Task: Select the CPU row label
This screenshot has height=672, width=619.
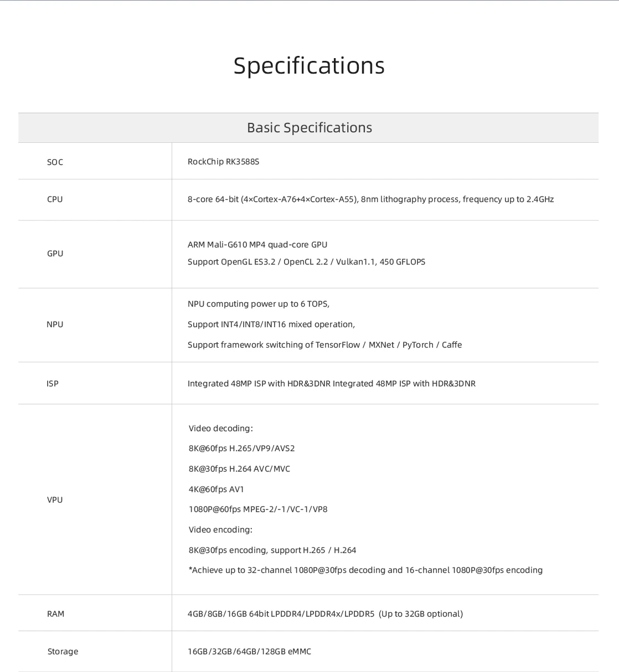Action: (x=55, y=199)
